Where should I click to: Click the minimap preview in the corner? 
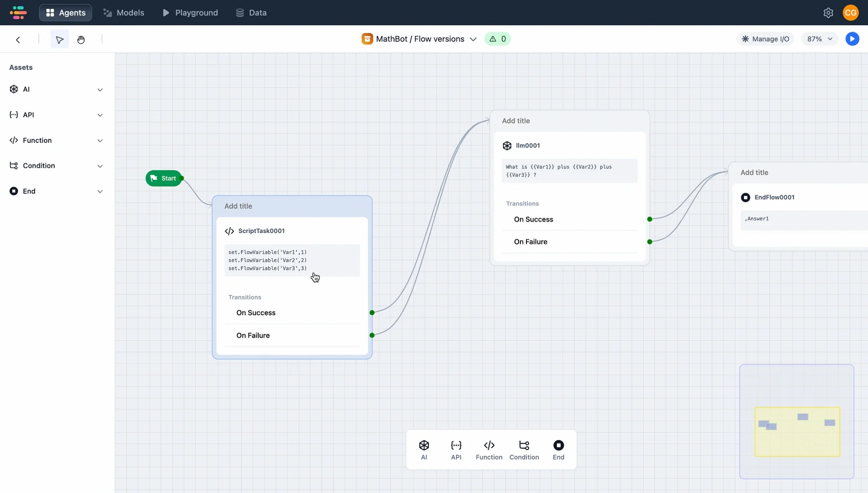(x=796, y=421)
